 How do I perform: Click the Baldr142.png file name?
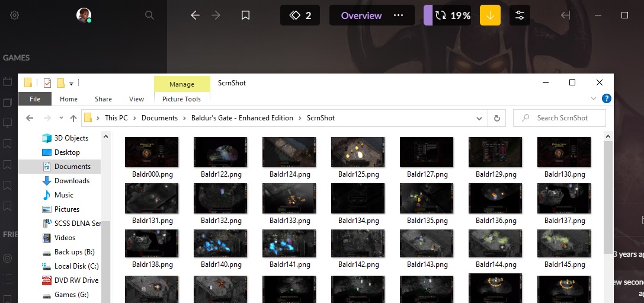coord(358,264)
